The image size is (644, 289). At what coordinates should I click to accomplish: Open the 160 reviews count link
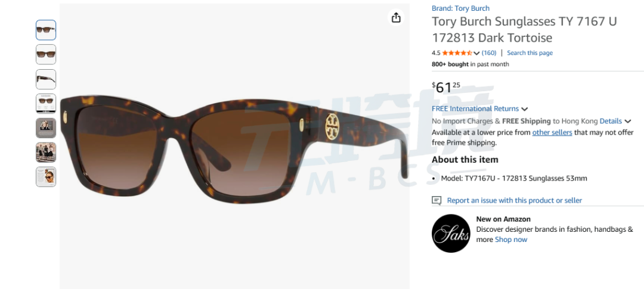coord(489,53)
